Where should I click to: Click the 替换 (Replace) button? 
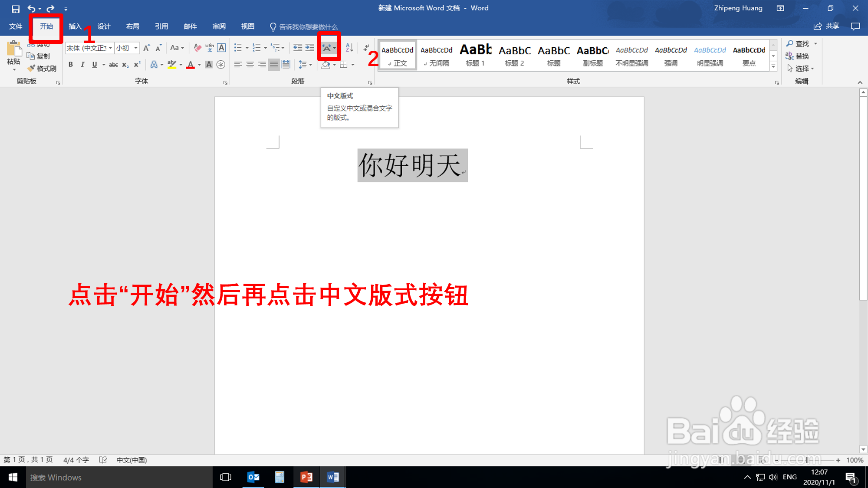pos(798,56)
